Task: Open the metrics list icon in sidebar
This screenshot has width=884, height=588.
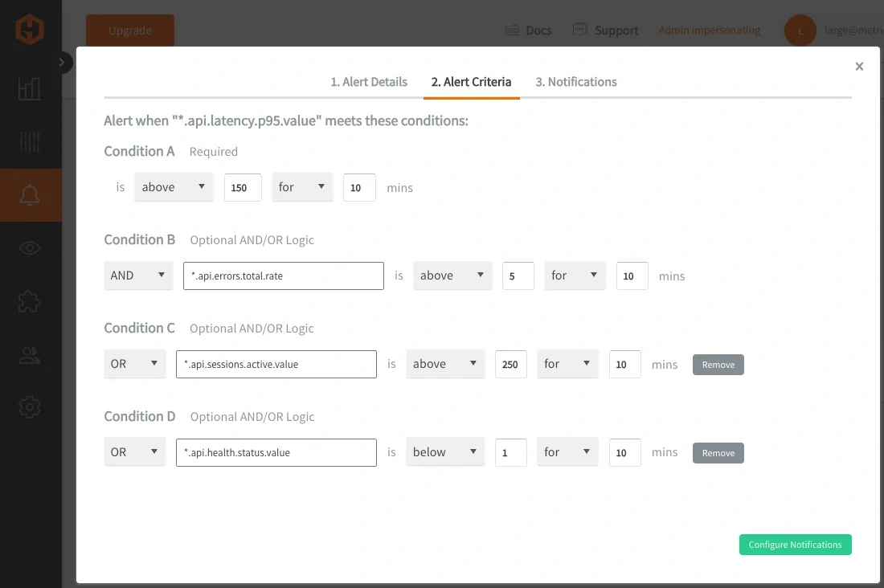Action: pos(30,142)
